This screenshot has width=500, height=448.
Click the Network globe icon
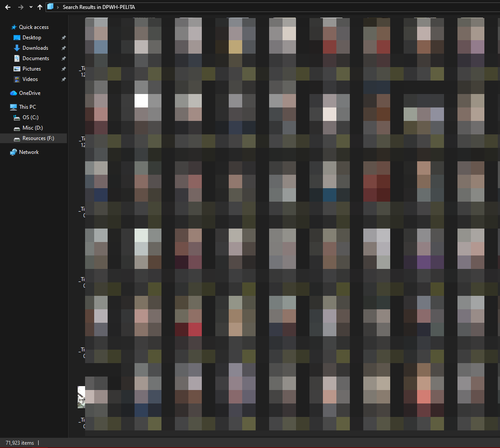(x=13, y=152)
